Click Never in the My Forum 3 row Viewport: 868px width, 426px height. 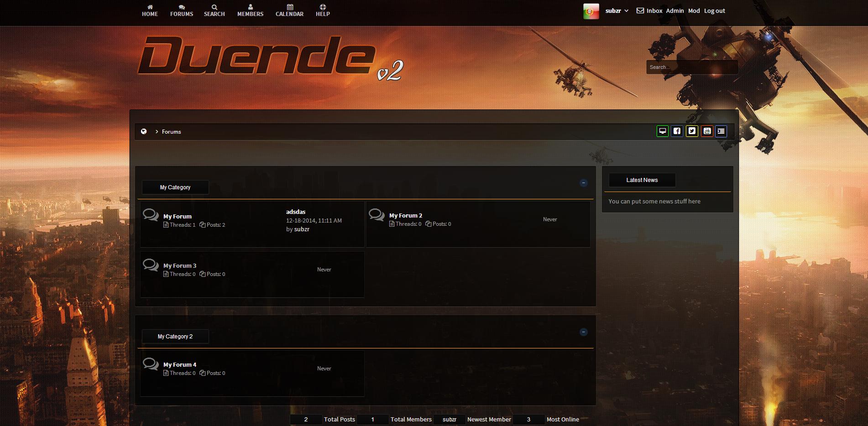[x=324, y=270]
